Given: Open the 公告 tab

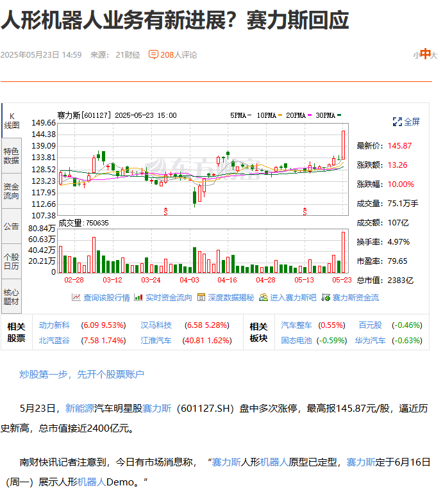Looking at the screenshot, I should [12, 226].
